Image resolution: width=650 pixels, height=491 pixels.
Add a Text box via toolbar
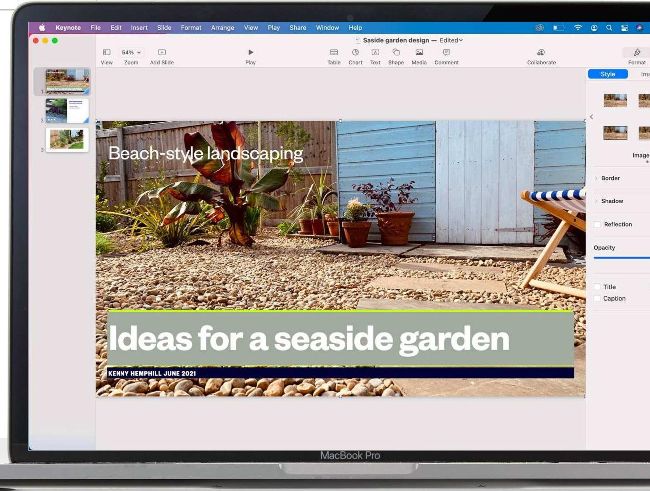coord(375,52)
